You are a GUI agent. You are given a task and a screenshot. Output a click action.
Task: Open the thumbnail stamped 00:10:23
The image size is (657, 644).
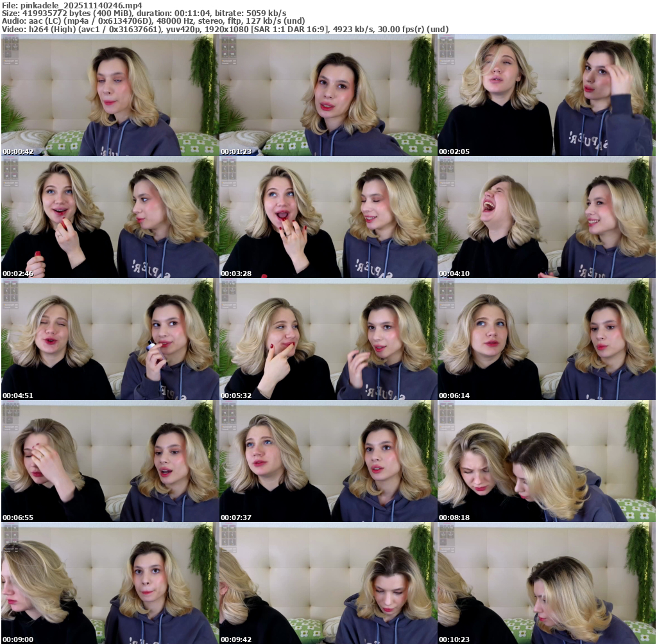click(547, 583)
